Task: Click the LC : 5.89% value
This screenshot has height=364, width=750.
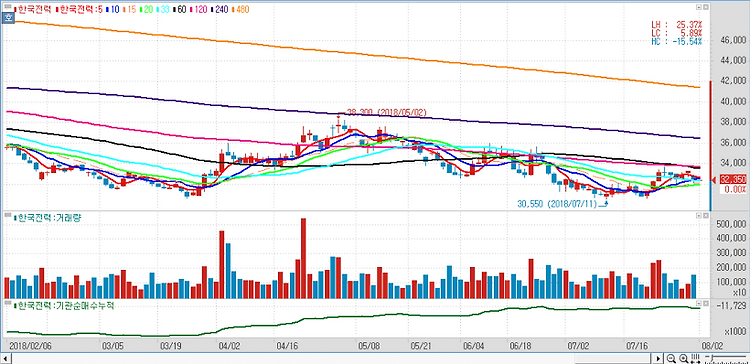Action: pyautogui.click(x=676, y=33)
